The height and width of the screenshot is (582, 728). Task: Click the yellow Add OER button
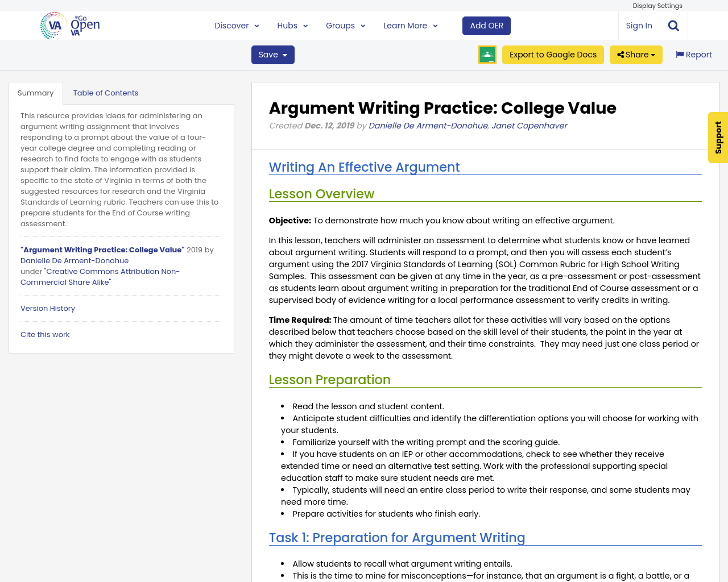(486, 25)
